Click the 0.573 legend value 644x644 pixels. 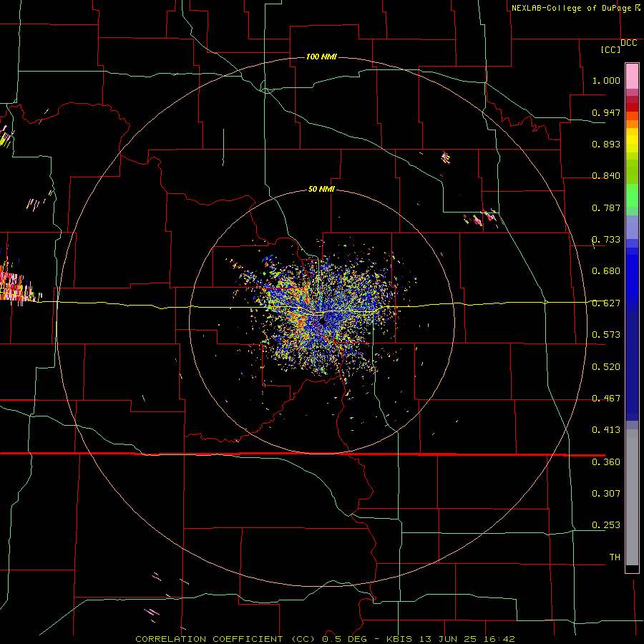click(606, 335)
